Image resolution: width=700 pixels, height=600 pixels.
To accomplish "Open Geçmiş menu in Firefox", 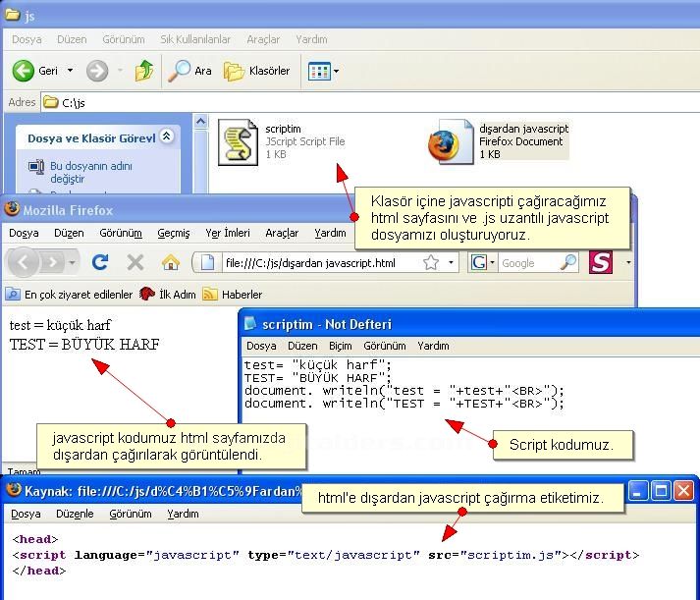I will [x=173, y=233].
